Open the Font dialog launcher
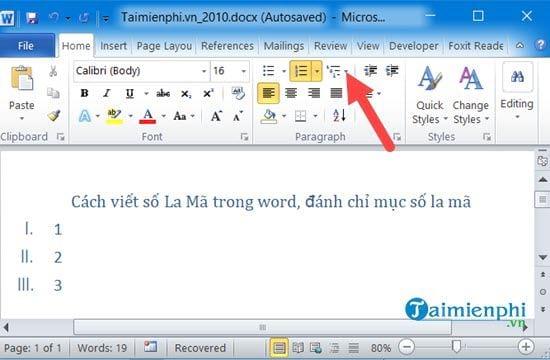The width and height of the screenshot is (550, 360). (244, 137)
